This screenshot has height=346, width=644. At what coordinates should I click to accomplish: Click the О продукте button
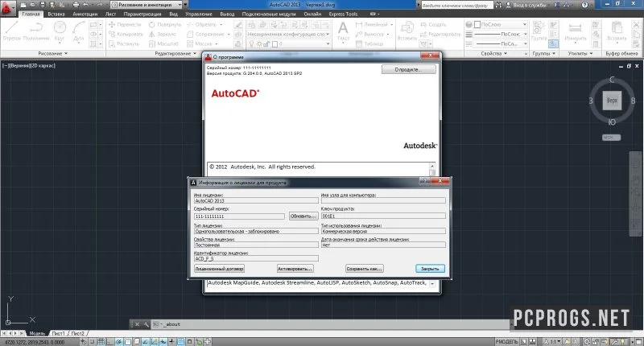(409, 69)
